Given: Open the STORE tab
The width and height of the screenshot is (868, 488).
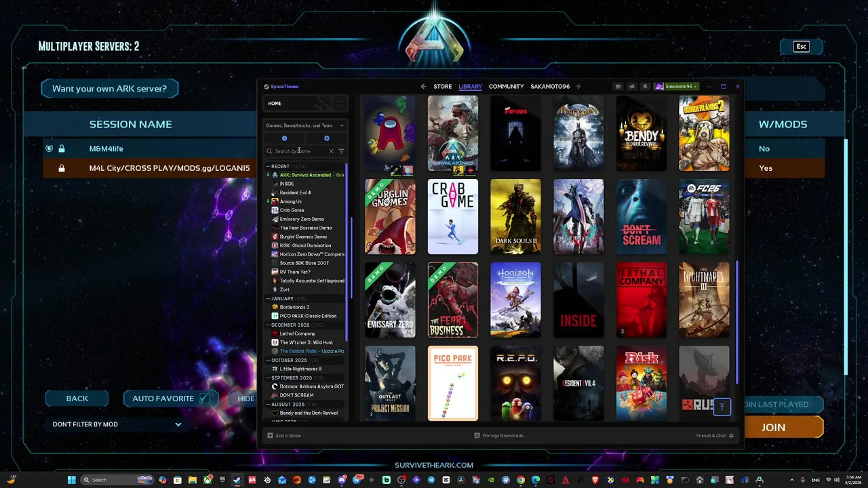Looking at the screenshot, I should pos(442,87).
